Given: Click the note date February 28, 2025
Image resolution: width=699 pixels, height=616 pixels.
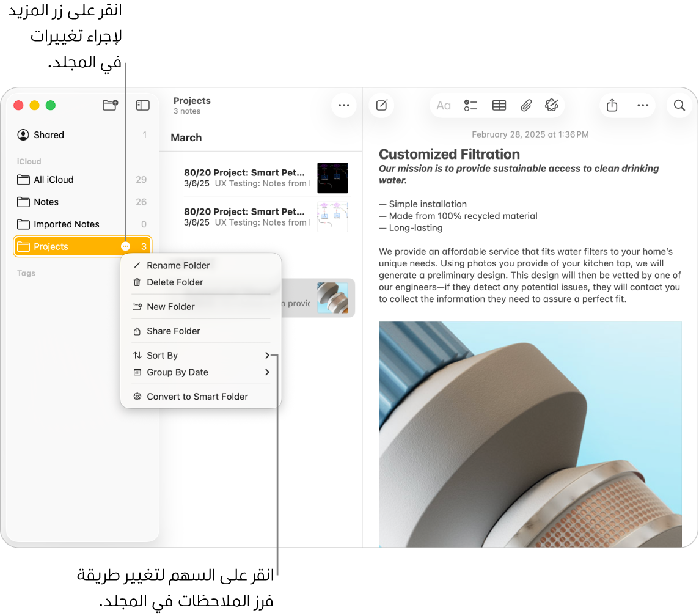Looking at the screenshot, I should pos(530,134).
